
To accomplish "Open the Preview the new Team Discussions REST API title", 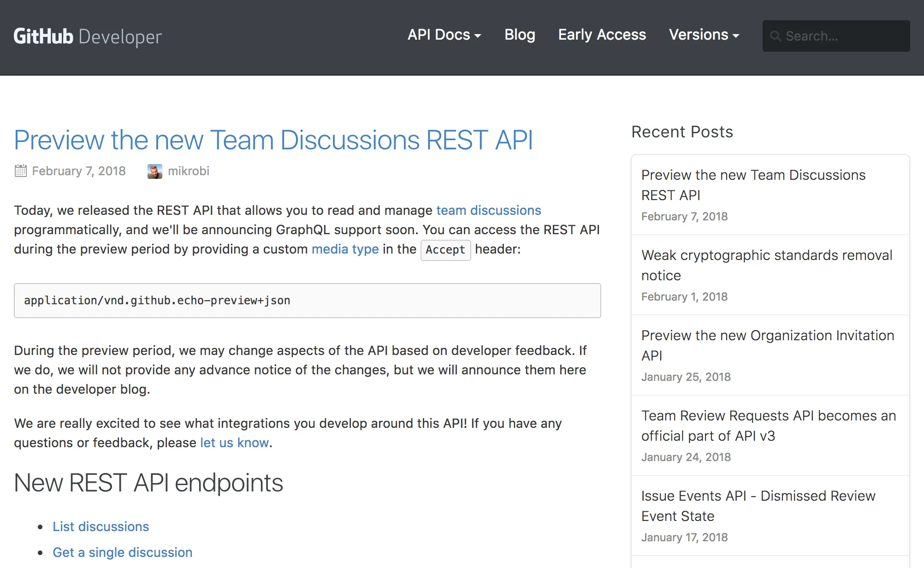I will tap(273, 140).
